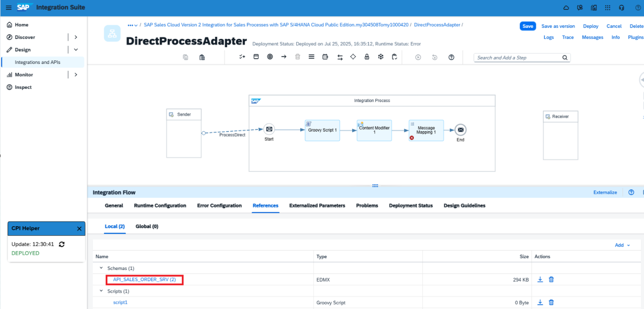The height and width of the screenshot is (309, 644).
Task: Click the help icon in the editor toolbar
Action: (x=451, y=57)
